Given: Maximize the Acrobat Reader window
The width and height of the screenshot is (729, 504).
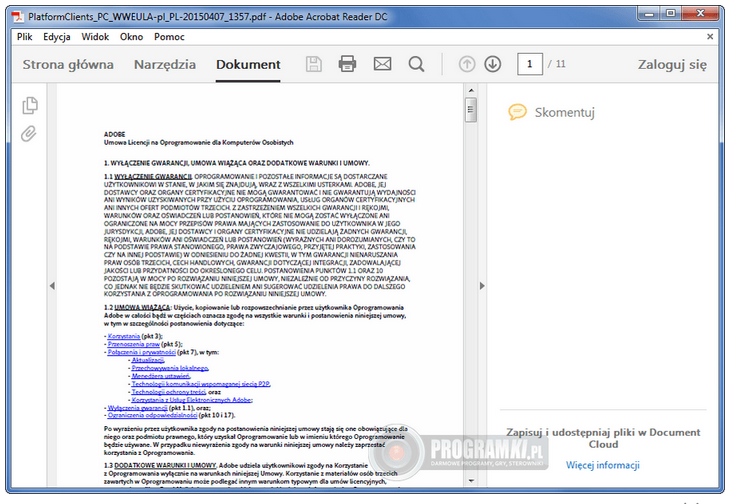Looking at the screenshot, I should click(x=670, y=13).
